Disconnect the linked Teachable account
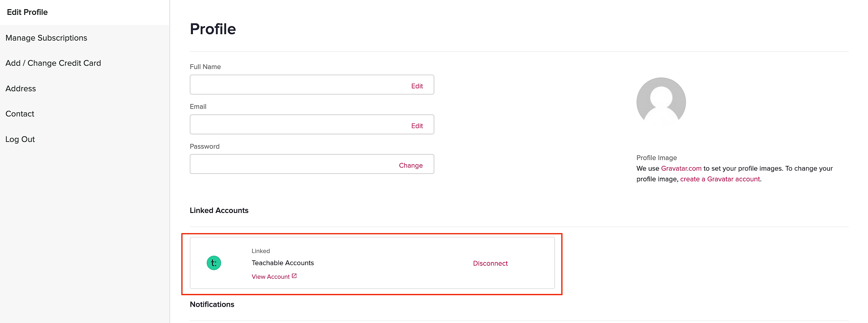The image size is (868, 323). [x=490, y=263]
